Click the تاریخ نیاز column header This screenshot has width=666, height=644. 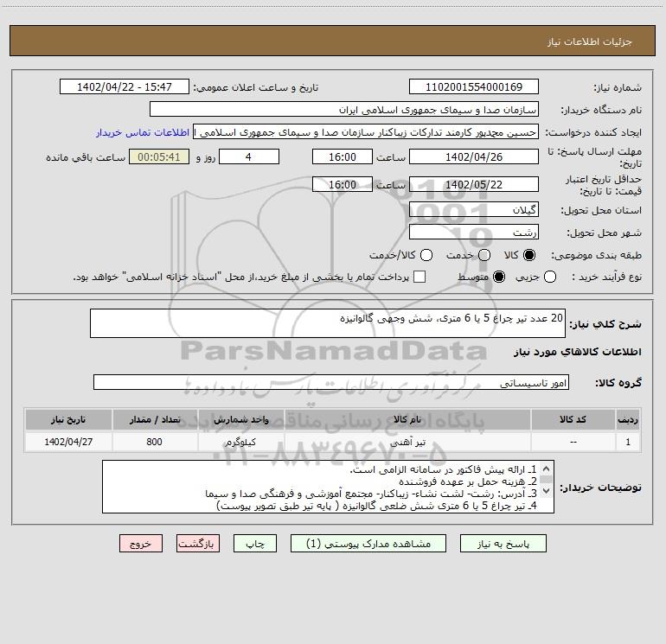(68, 419)
